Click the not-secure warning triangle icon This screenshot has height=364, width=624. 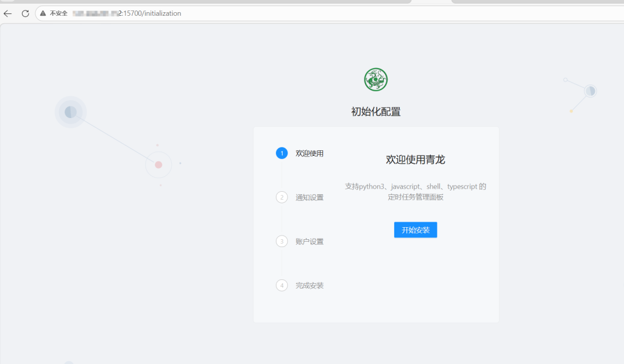click(x=43, y=13)
